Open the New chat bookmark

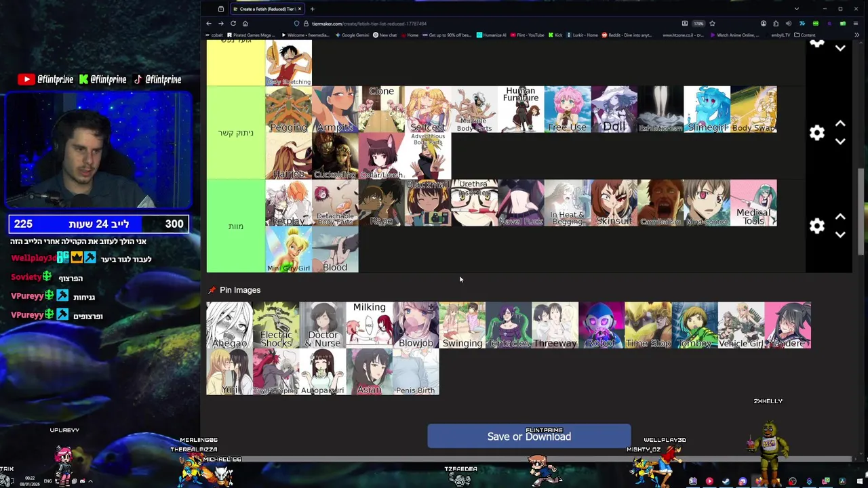click(x=385, y=35)
